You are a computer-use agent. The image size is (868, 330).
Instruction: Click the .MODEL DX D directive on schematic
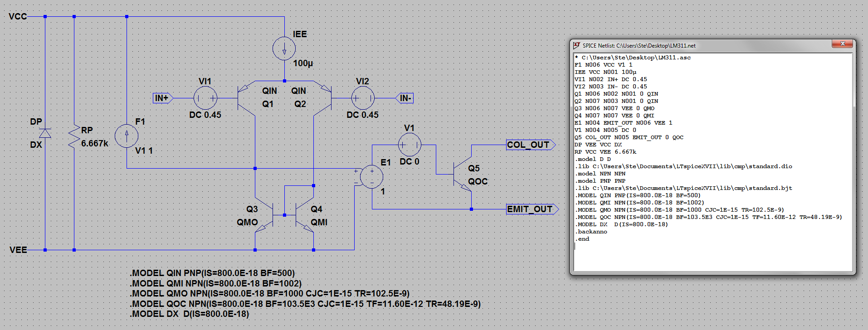click(190, 314)
